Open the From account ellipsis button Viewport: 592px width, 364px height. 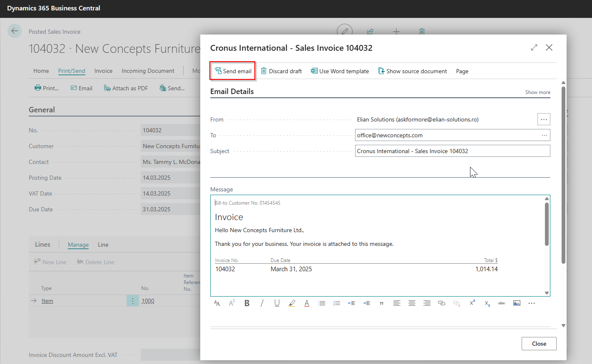(x=544, y=119)
